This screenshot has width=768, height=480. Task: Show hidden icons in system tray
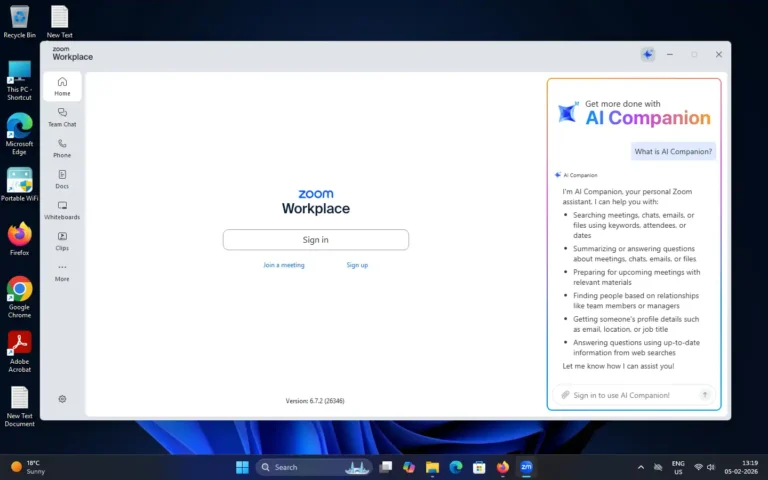[641, 467]
